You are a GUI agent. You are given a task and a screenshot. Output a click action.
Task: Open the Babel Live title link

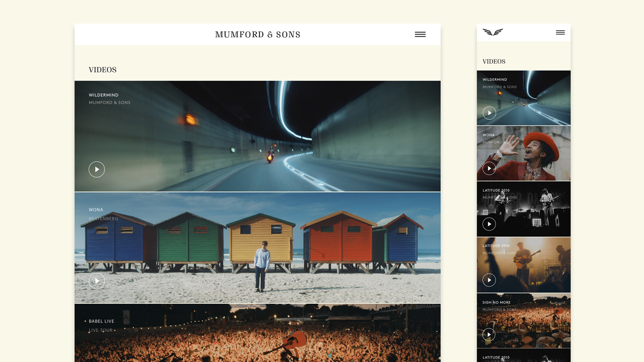(x=101, y=321)
